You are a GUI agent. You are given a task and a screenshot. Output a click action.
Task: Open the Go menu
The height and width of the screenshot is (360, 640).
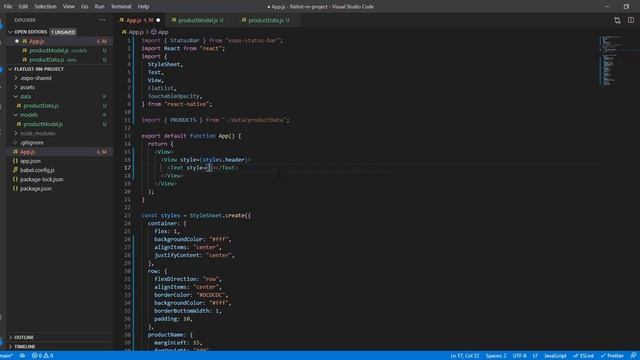point(84,7)
